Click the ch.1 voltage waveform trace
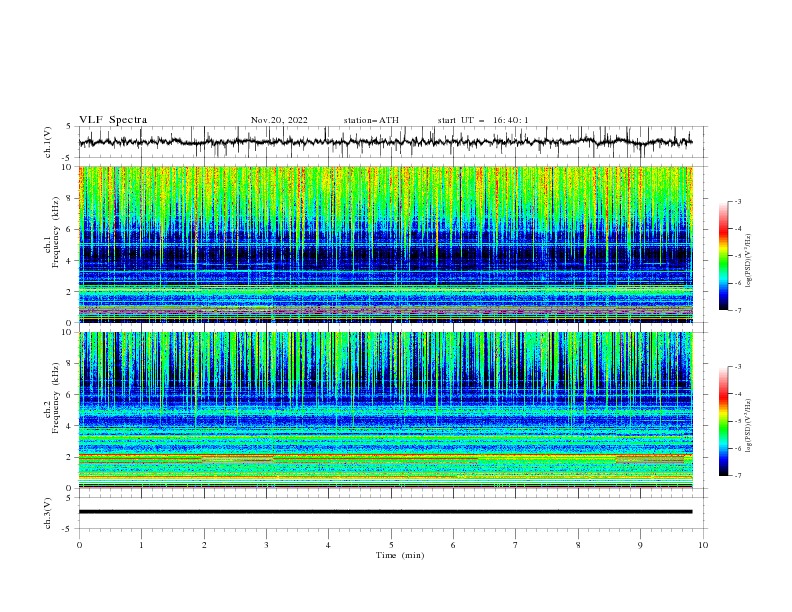 pos(385,142)
